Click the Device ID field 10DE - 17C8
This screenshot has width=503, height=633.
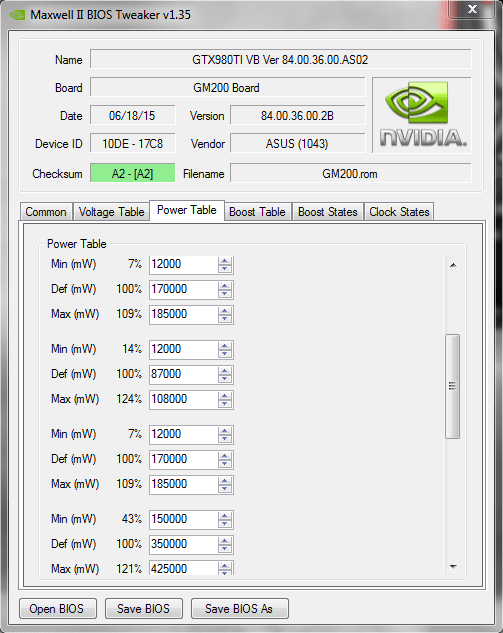click(133, 143)
